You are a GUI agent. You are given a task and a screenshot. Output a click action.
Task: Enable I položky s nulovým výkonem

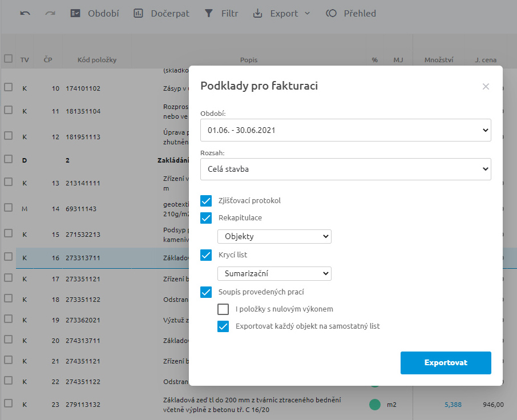[223, 309]
